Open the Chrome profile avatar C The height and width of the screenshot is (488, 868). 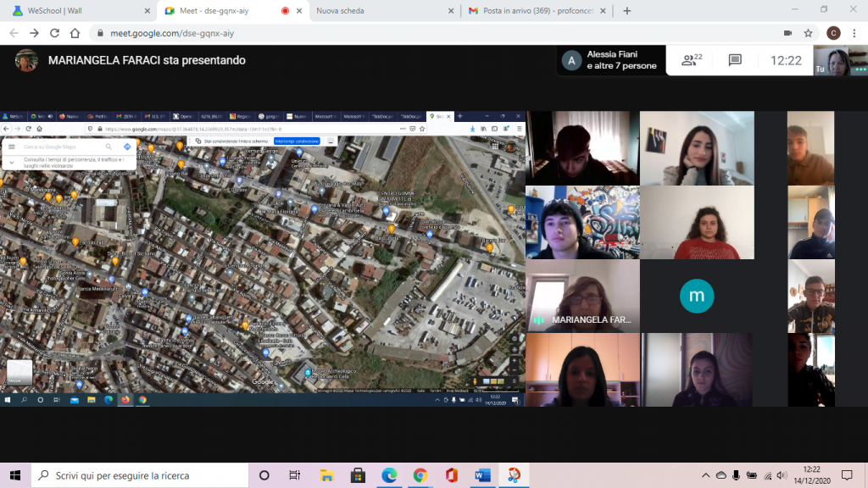[833, 33]
